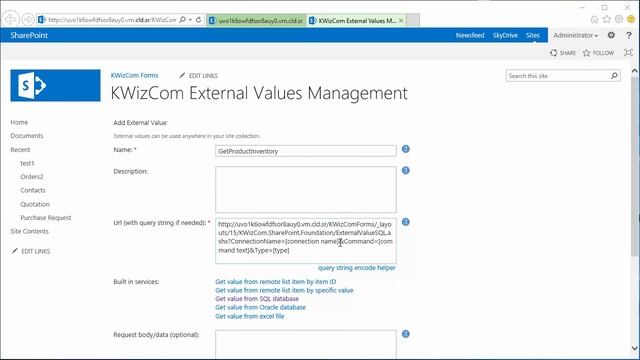
Task: Click the address bar search magnifier icon
Action: [182, 20]
